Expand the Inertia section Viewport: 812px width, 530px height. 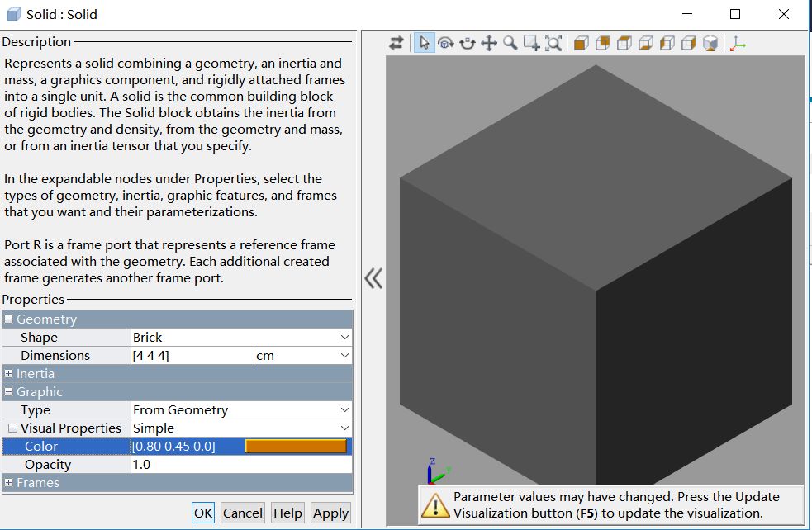click(8, 374)
